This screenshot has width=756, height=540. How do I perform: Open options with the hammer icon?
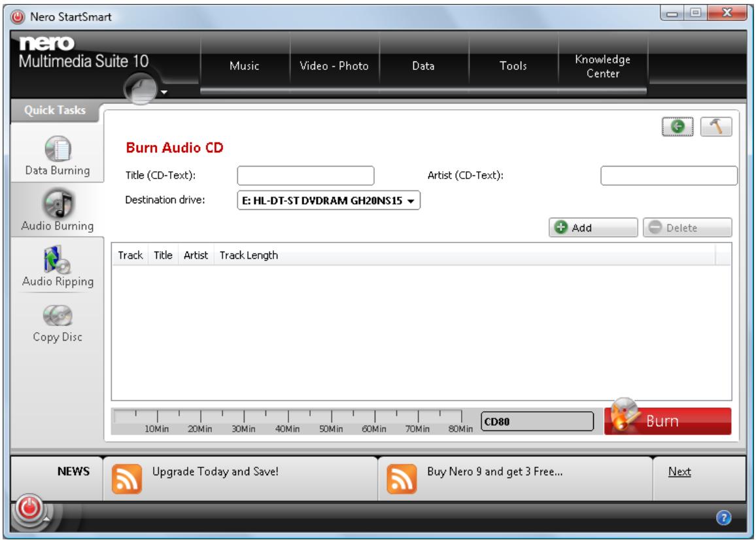click(716, 127)
